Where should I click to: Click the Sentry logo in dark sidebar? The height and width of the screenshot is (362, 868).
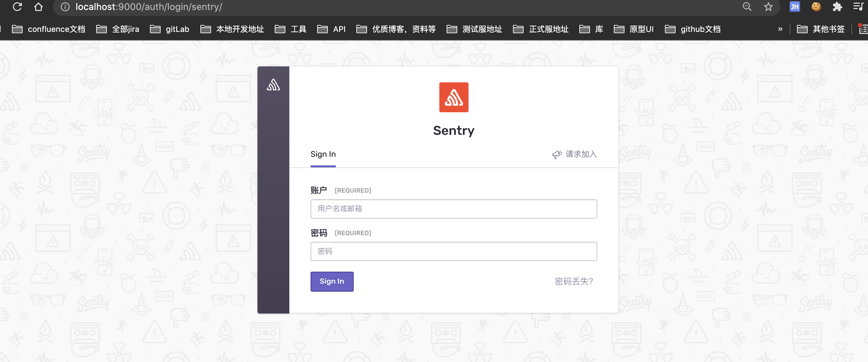(273, 85)
